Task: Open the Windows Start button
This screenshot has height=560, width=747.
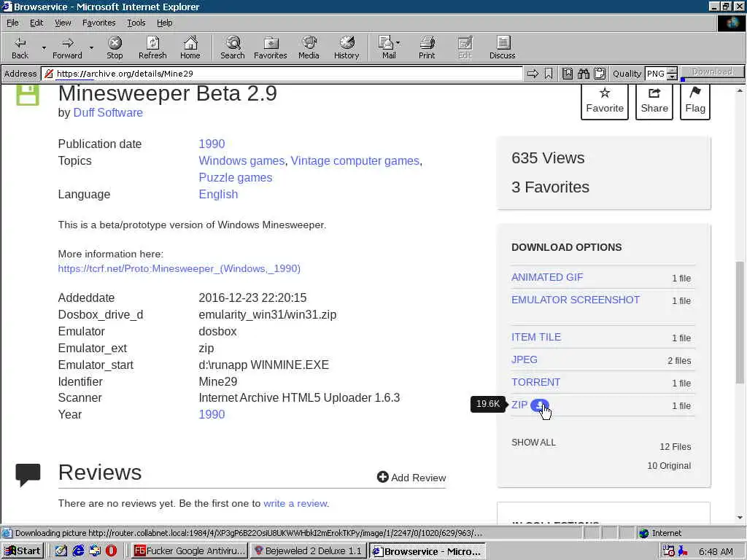Action: [23, 551]
